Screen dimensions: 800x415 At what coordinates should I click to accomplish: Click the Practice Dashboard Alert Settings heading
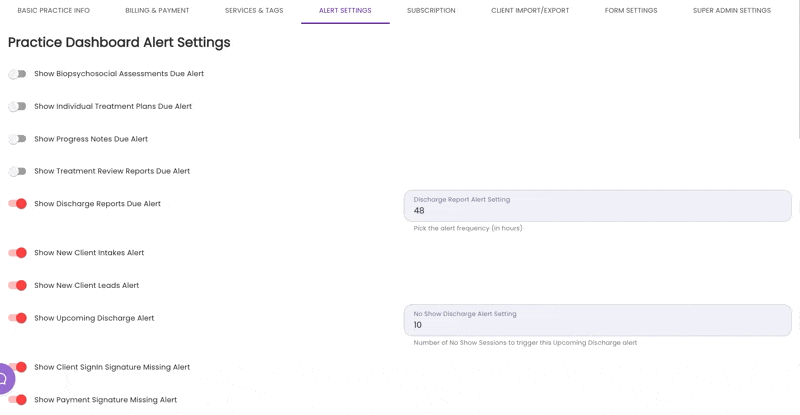pyautogui.click(x=119, y=42)
